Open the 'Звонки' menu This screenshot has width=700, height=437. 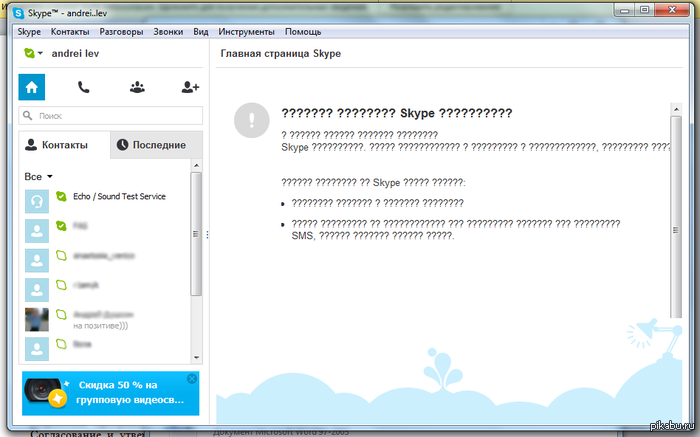168,32
